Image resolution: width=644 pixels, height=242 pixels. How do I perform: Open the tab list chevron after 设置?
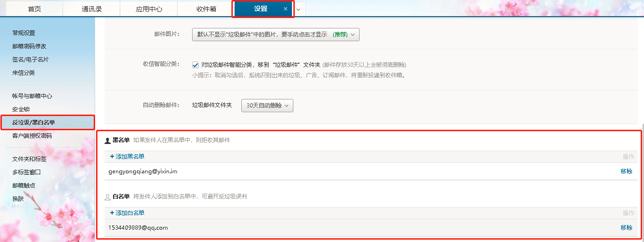(x=299, y=9)
